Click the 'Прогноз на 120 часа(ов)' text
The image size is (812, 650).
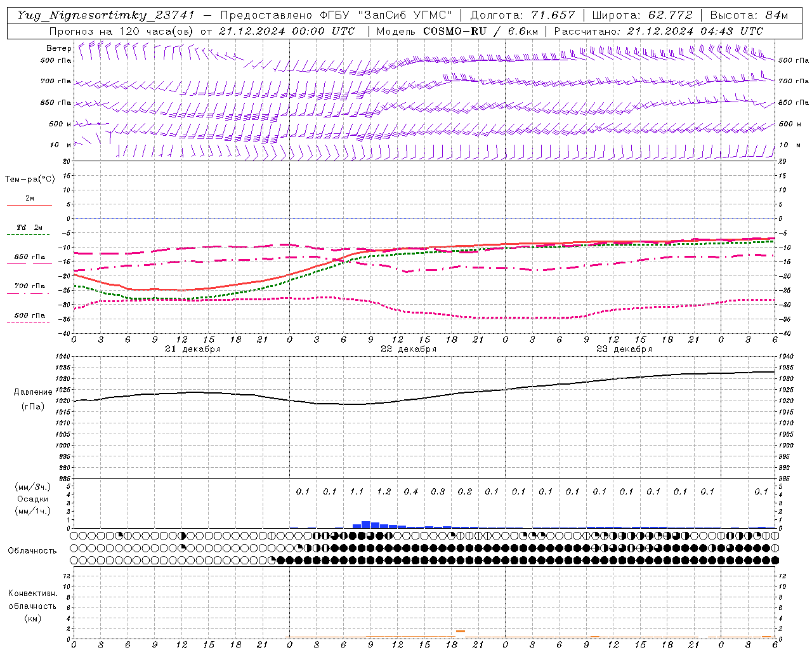[x=122, y=31]
